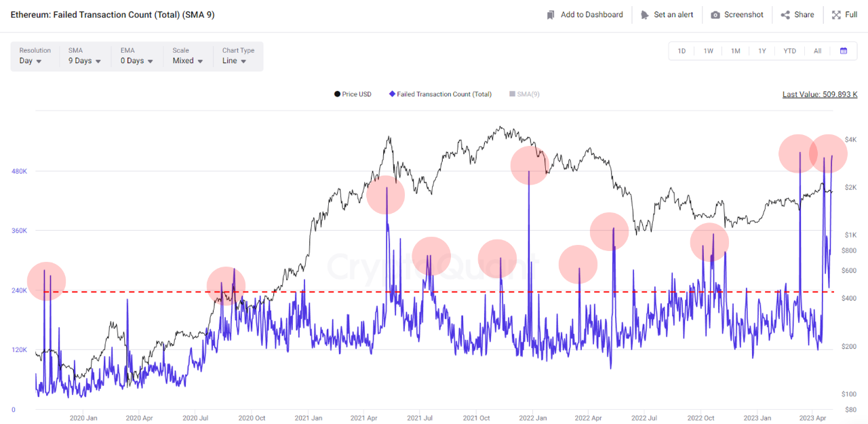
Task: Click the Last Value 509.893 K link
Action: (819, 94)
